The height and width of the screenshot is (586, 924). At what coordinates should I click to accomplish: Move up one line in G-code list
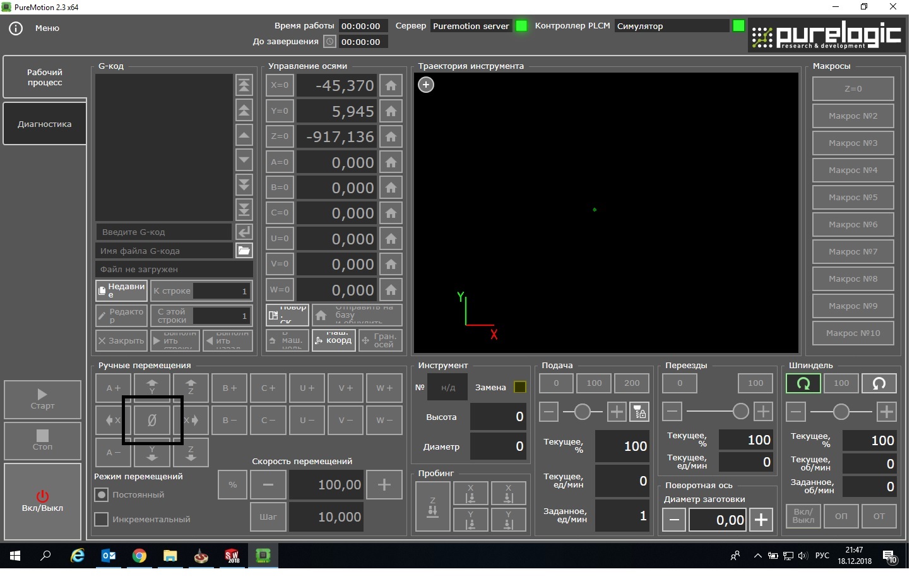tap(244, 135)
